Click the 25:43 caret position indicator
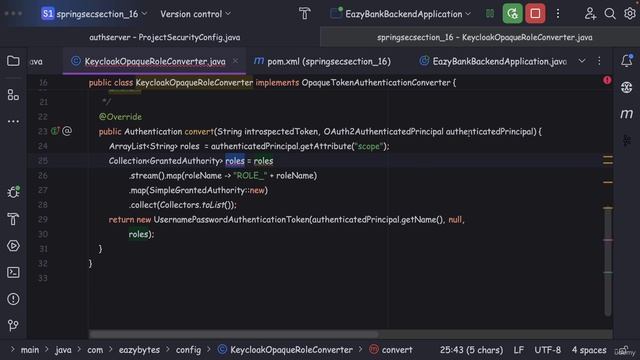The width and height of the screenshot is (640, 360). point(471,350)
